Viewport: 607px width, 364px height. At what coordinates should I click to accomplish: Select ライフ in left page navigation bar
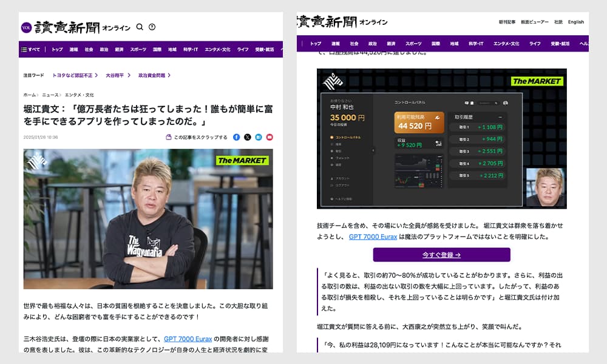tap(243, 50)
